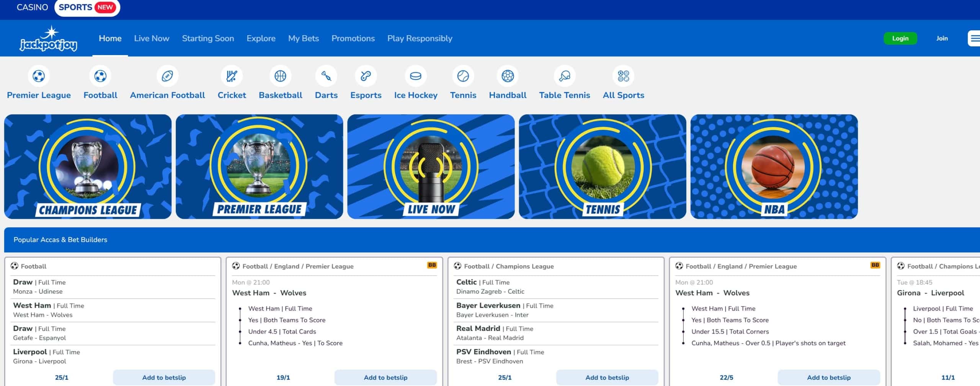Click the Brest - PSV Eindhoven row
The width and height of the screenshot is (980, 386).
tap(556, 357)
